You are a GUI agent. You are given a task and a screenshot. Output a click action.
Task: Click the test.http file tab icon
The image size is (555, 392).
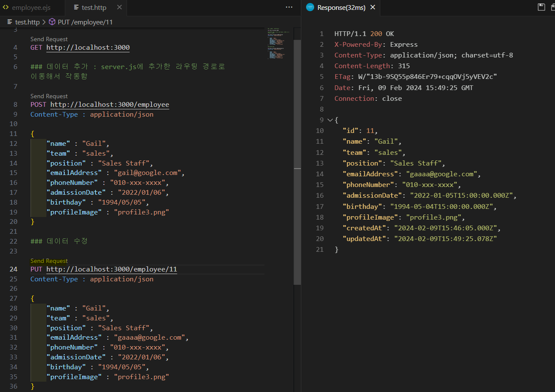pos(76,8)
